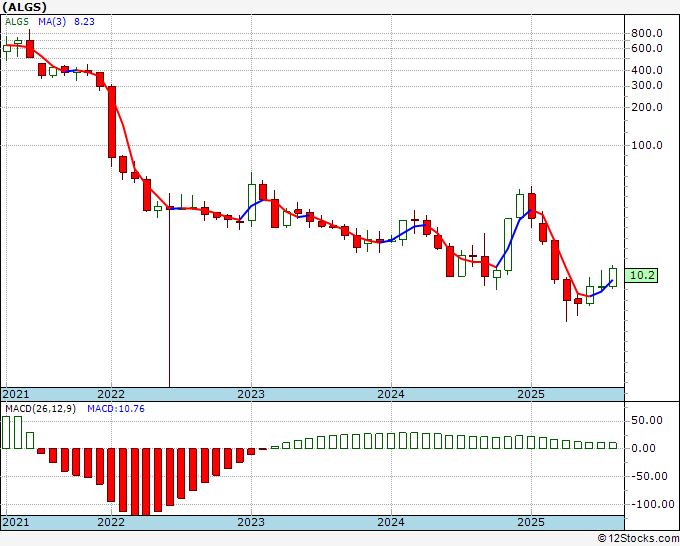Click the MACD(26,12,9) indicator label
680x546 pixels.
40,409
